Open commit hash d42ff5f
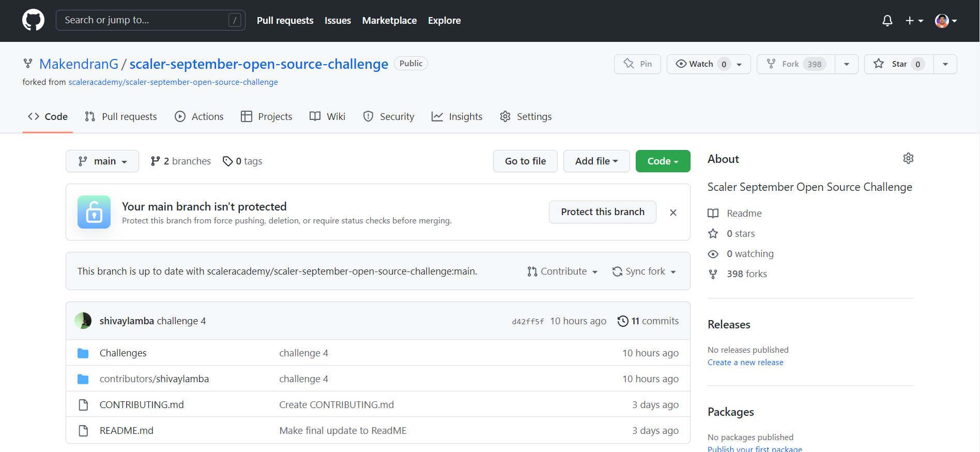The width and height of the screenshot is (980, 452). (528, 322)
